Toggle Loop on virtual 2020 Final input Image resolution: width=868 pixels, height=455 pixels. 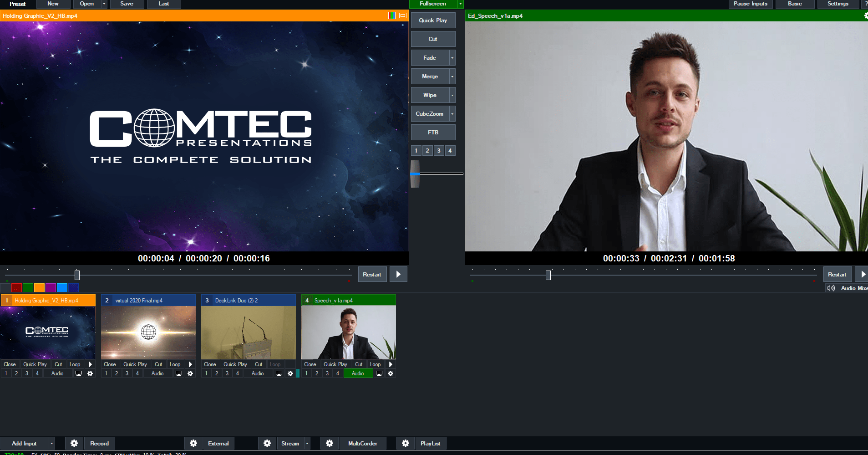(x=175, y=364)
